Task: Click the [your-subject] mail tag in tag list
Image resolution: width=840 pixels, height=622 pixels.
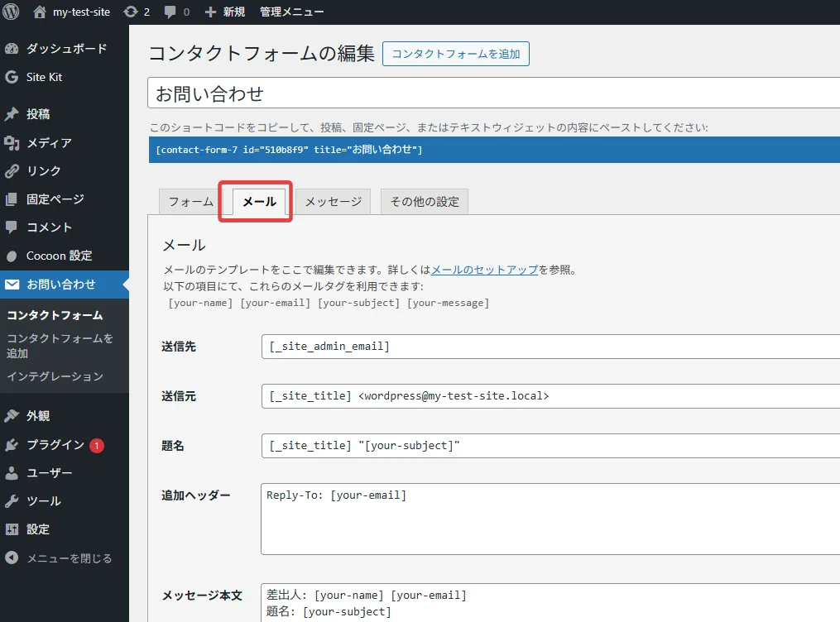Action: pos(358,303)
